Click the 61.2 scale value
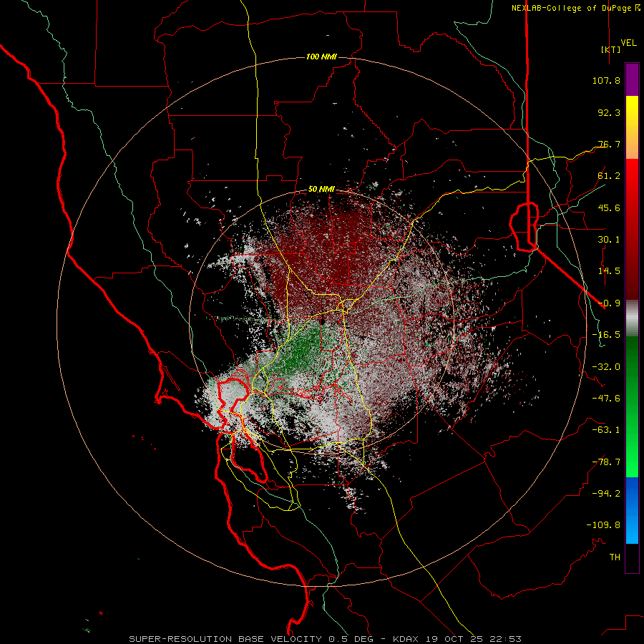Image resolution: width=644 pixels, height=644 pixels. (609, 176)
